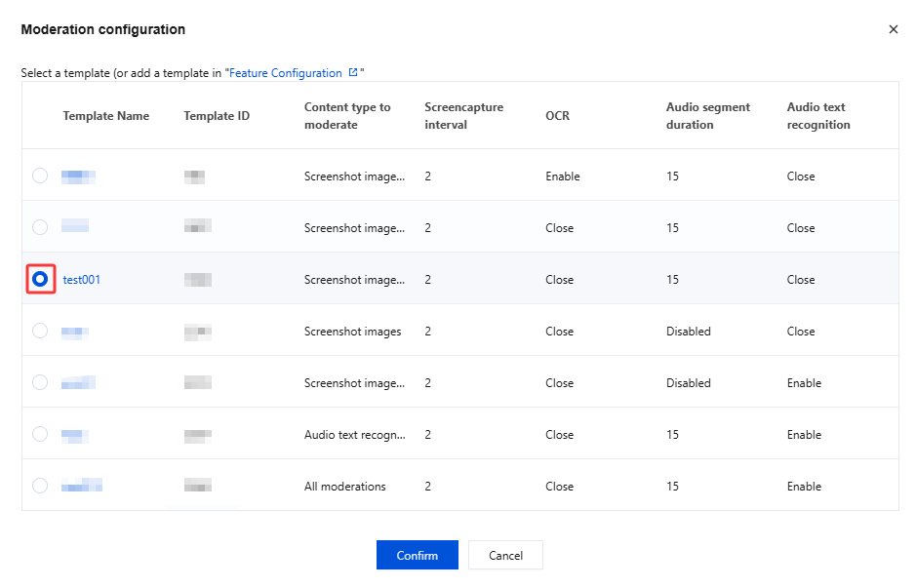This screenshot has height=588, width=916.
Task: Open the template name link in All moderations row
Action: point(82,487)
